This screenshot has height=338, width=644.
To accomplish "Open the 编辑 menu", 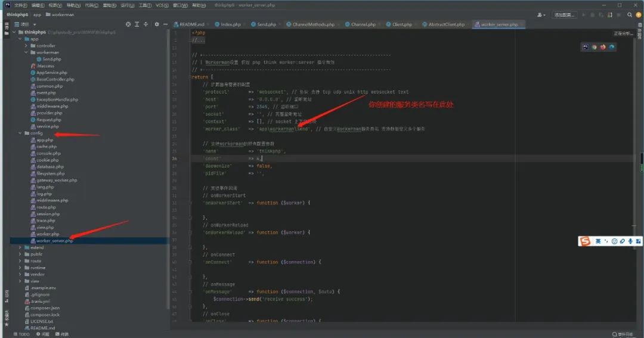I will click(x=38, y=5).
